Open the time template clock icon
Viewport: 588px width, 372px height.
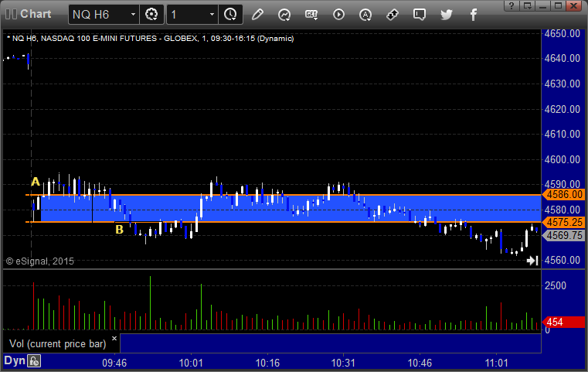click(x=230, y=15)
